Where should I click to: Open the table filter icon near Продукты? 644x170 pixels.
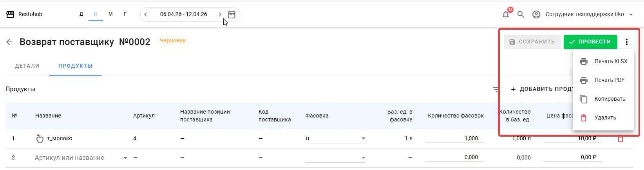click(496, 89)
